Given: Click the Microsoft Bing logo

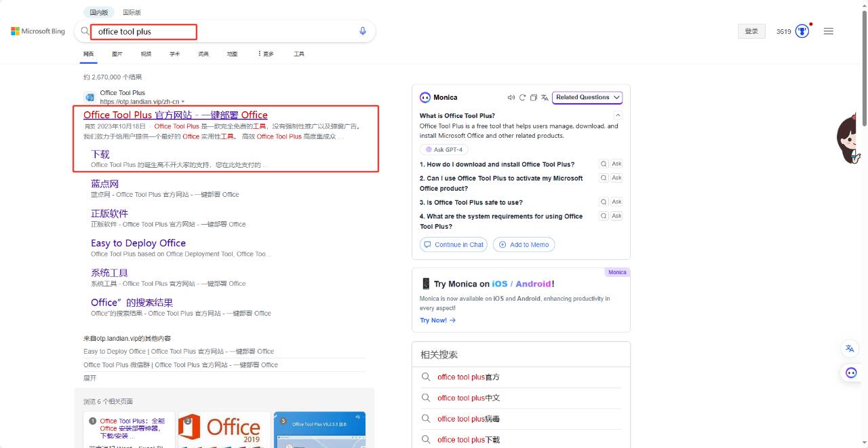Looking at the screenshot, I should pos(38,31).
